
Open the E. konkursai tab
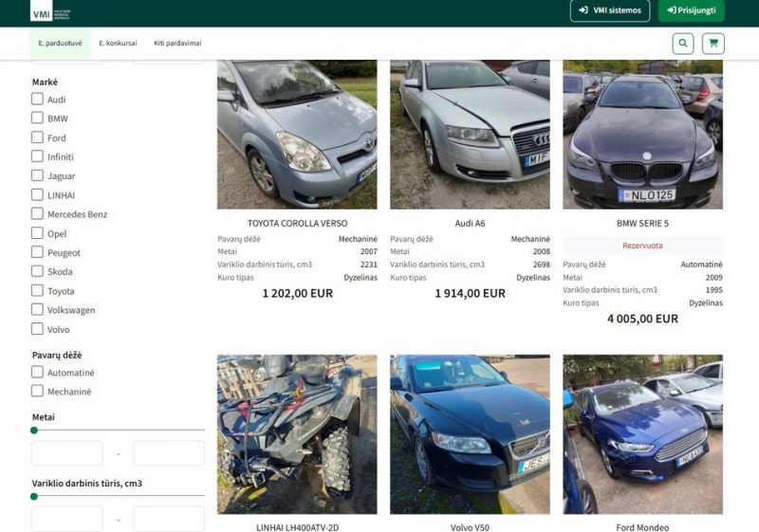(118, 44)
